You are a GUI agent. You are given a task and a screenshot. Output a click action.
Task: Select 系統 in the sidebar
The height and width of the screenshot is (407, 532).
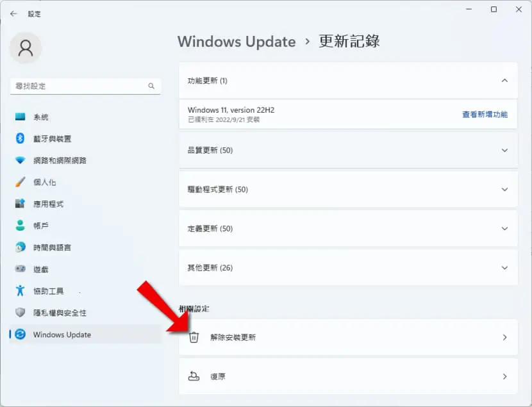point(85,117)
